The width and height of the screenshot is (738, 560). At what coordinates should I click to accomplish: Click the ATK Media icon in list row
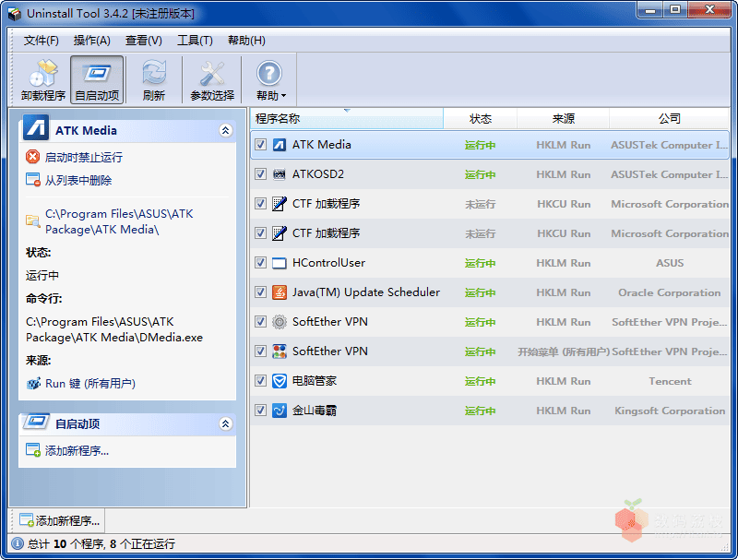point(280,145)
